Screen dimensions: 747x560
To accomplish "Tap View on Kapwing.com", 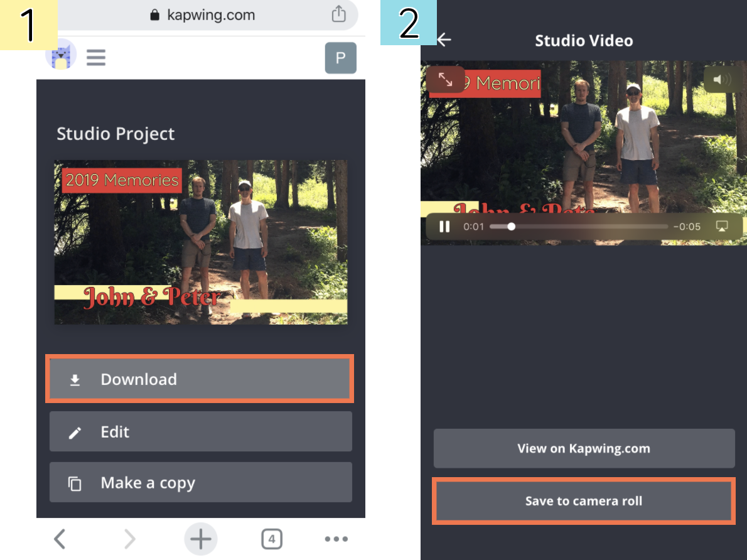I will click(x=583, y=448).
